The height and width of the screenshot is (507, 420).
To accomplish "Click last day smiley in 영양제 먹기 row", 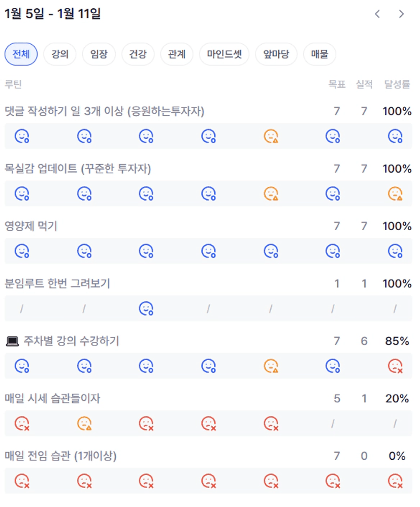I will (x=395, y=251).
